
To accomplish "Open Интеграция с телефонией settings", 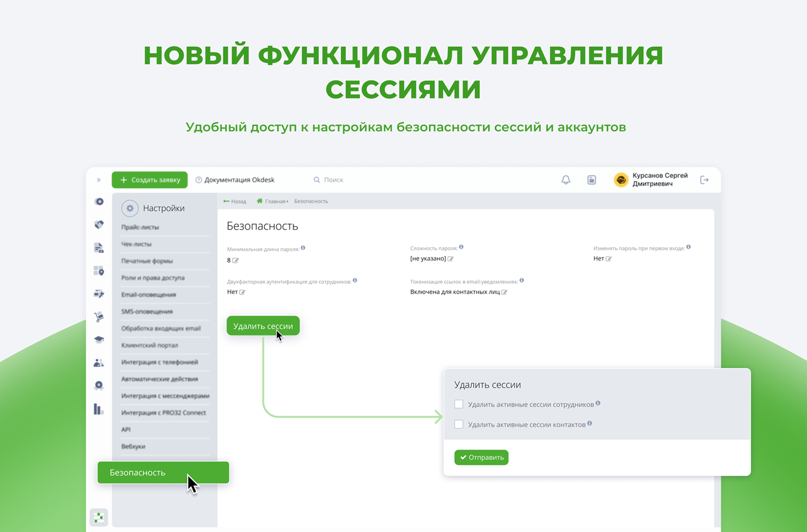I will 160,363.
